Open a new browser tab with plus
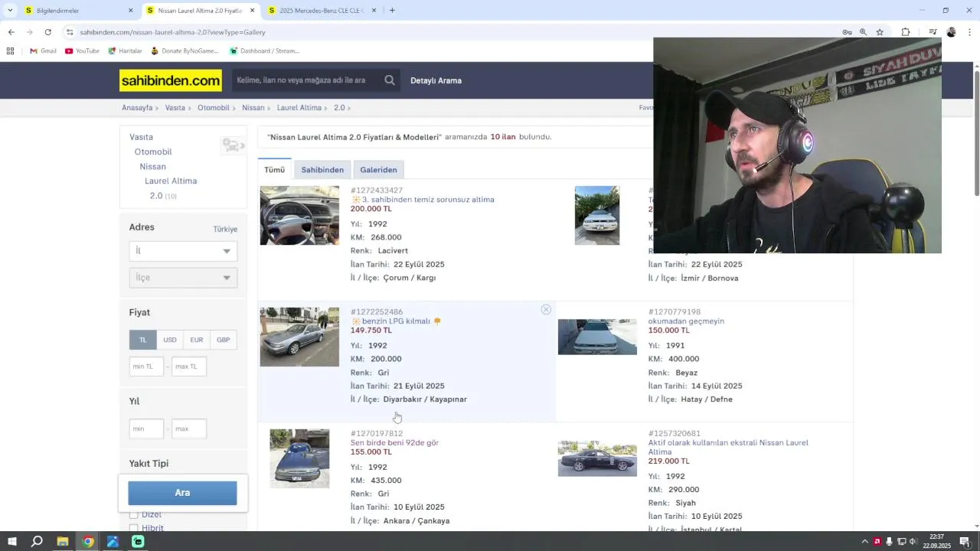This screenshot has height=551, width=980. 392,11
